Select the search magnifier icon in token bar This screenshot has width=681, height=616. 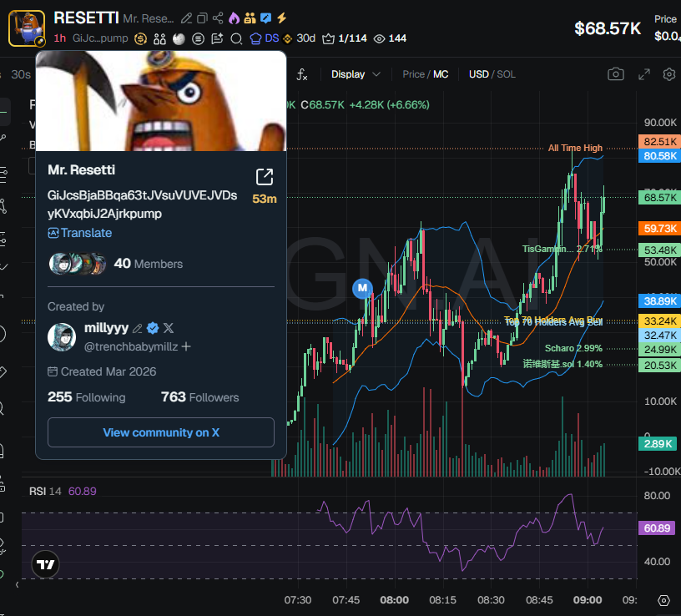[237, 38]
